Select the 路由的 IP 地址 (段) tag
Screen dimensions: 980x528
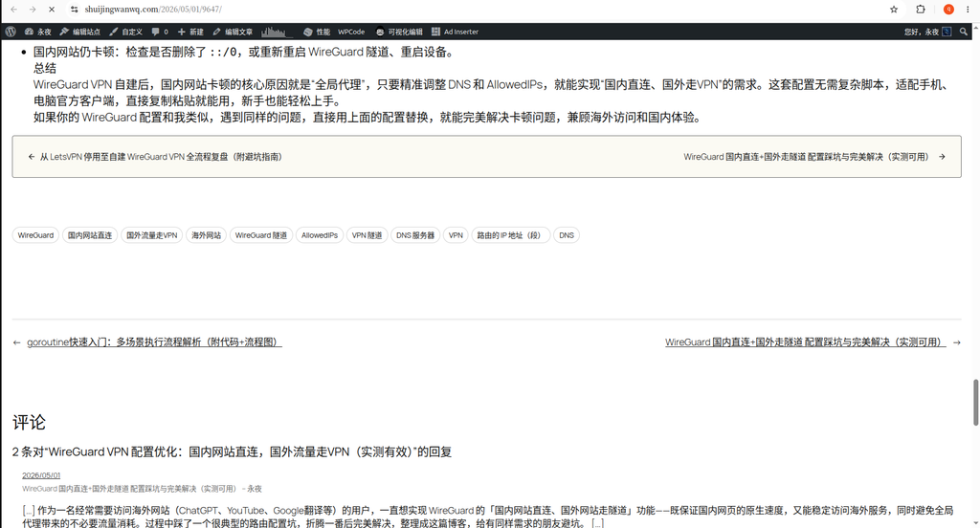509,235
